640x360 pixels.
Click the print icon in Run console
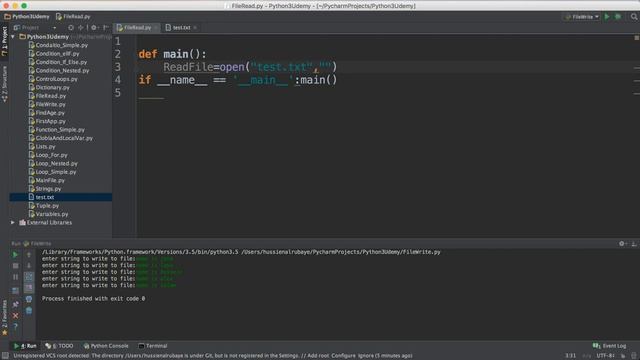click(x=29, y=299)
